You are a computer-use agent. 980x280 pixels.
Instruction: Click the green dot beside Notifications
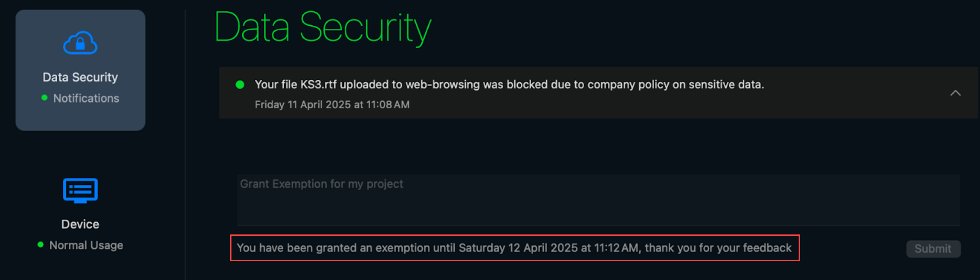tap(44, 98)
